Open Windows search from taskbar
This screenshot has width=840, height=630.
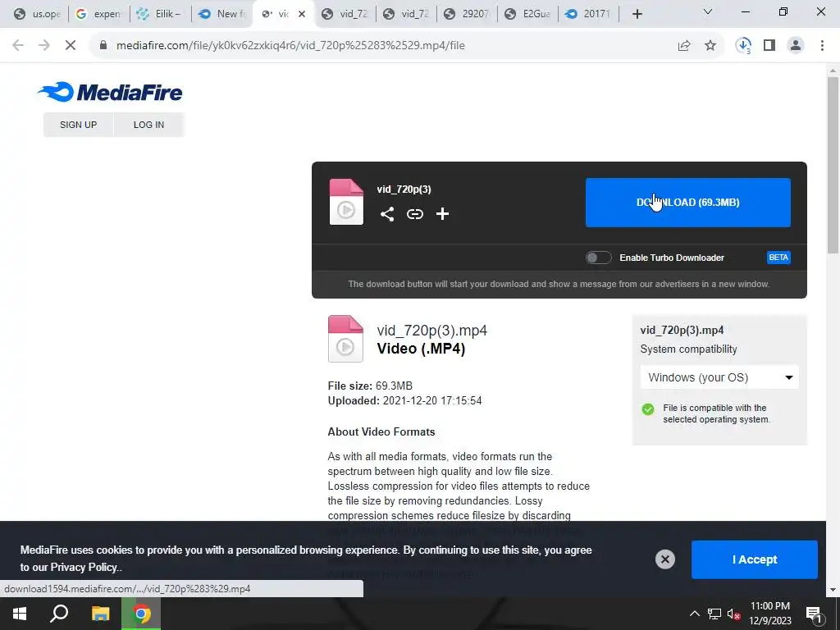(59, 614)
